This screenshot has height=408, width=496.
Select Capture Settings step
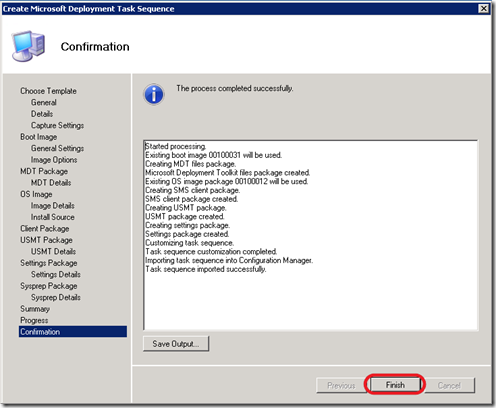[x=57, y=125]
